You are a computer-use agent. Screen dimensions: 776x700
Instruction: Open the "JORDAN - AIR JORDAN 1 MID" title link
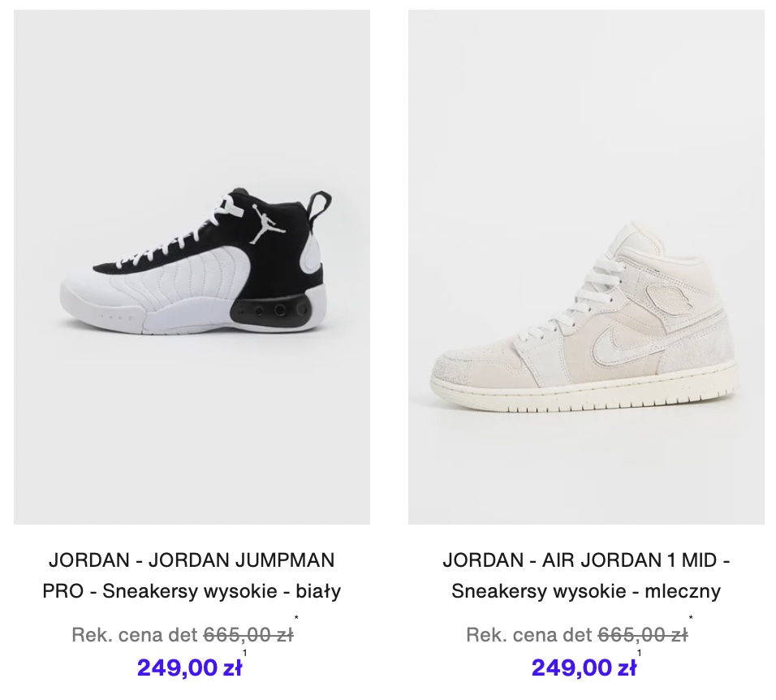[x=586, y=560]
